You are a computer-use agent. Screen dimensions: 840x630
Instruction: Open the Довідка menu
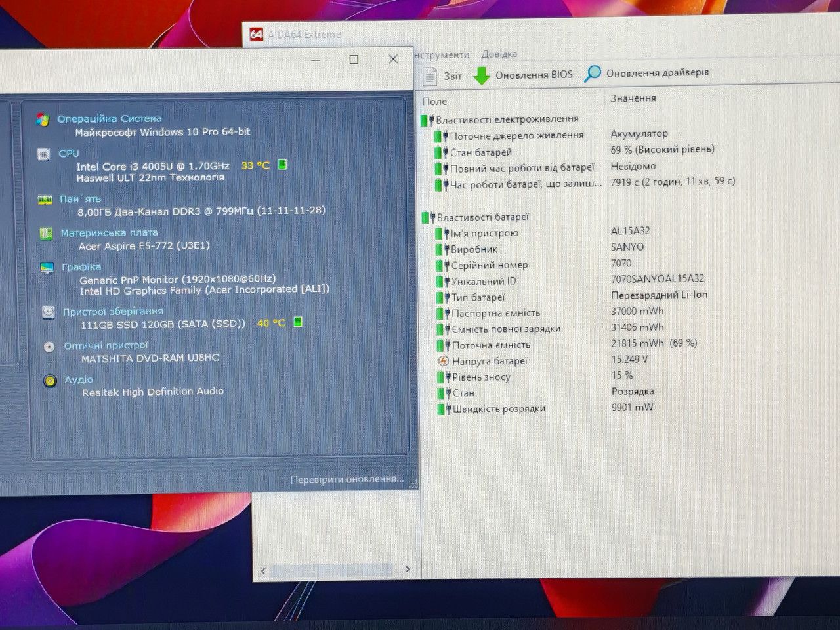499,54
